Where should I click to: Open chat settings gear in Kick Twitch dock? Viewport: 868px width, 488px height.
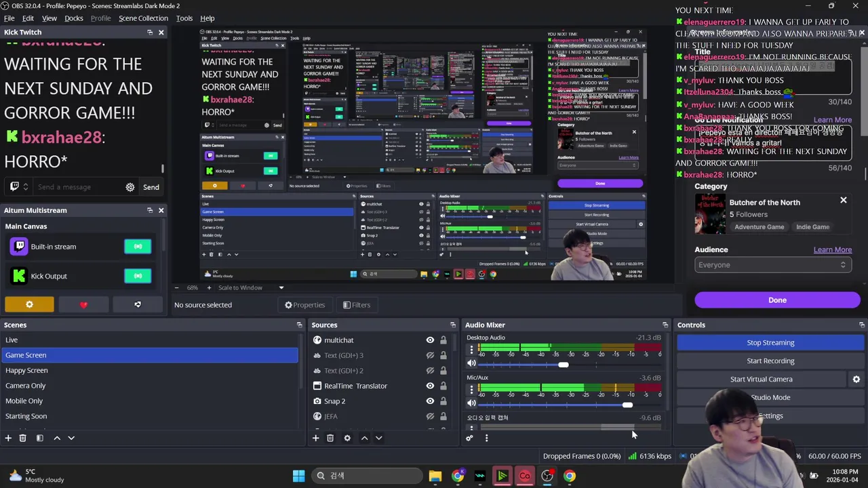tap(130, 187)
